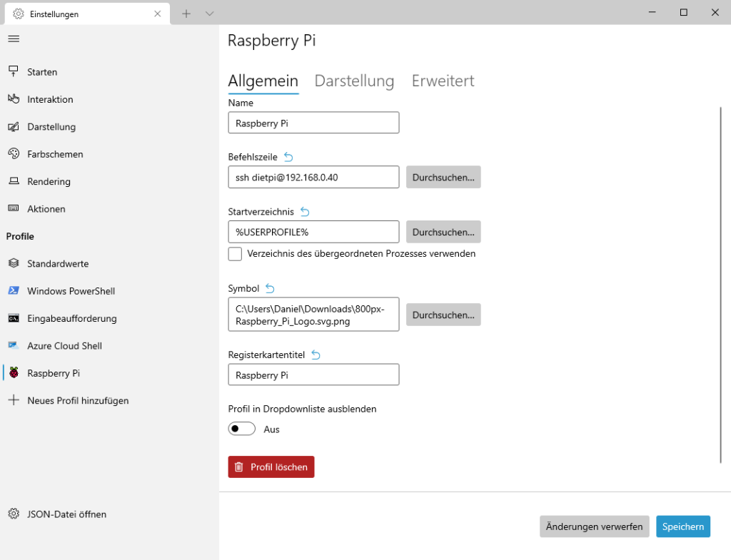Open the new tab profile dropdown chevron
The width and height of the screenshot is (731, 560).
[x=210, y=14]
